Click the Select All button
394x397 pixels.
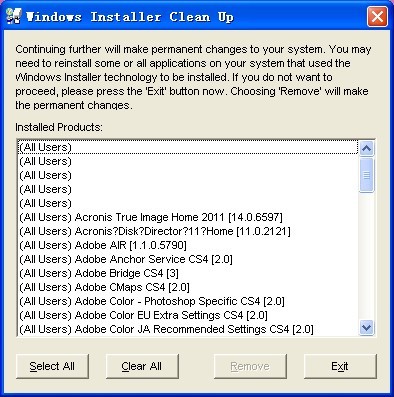tap(52, 366)
